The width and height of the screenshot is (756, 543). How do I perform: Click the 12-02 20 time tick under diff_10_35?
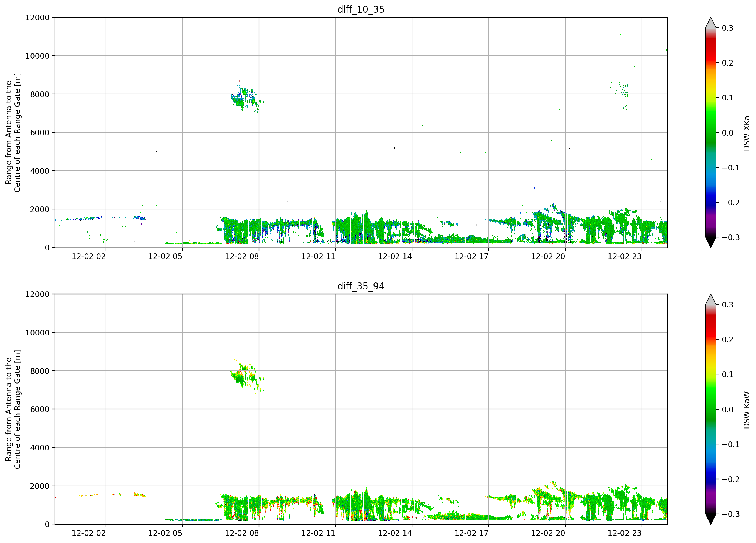click(548, 256)
